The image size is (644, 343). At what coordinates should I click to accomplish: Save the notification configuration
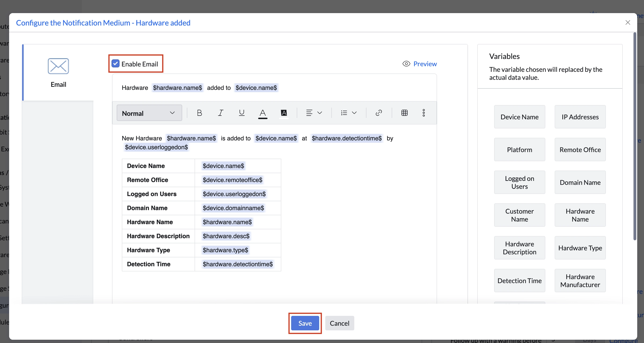[x=305, y=323]
